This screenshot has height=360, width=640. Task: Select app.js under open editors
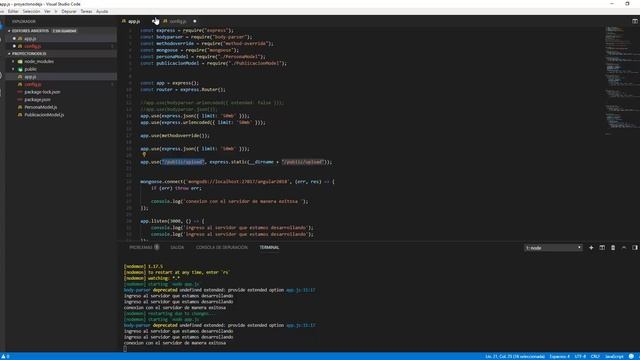coord(30,38)
